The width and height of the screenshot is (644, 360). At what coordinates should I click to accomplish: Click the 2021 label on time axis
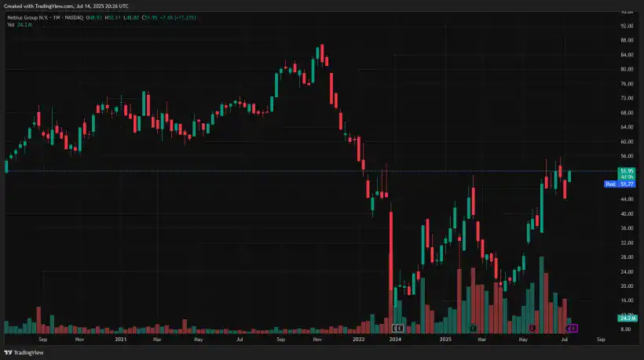[x=121, y=340]
